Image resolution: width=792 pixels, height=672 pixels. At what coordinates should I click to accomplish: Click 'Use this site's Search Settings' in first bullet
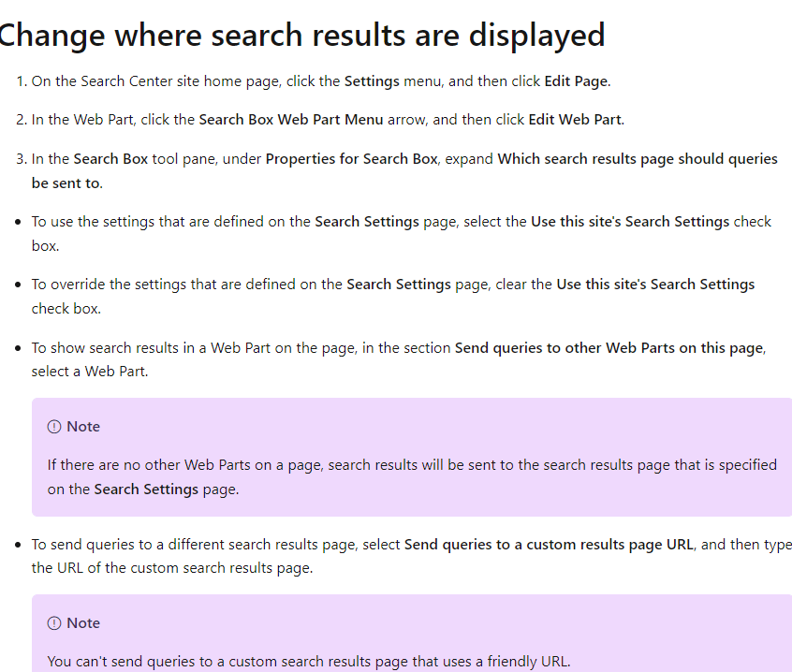[630, 222]
